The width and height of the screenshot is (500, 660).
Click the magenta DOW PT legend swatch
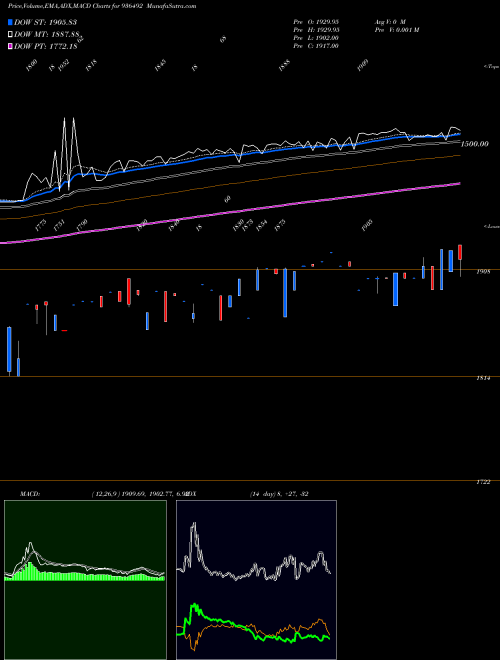(x=11, y=46)
